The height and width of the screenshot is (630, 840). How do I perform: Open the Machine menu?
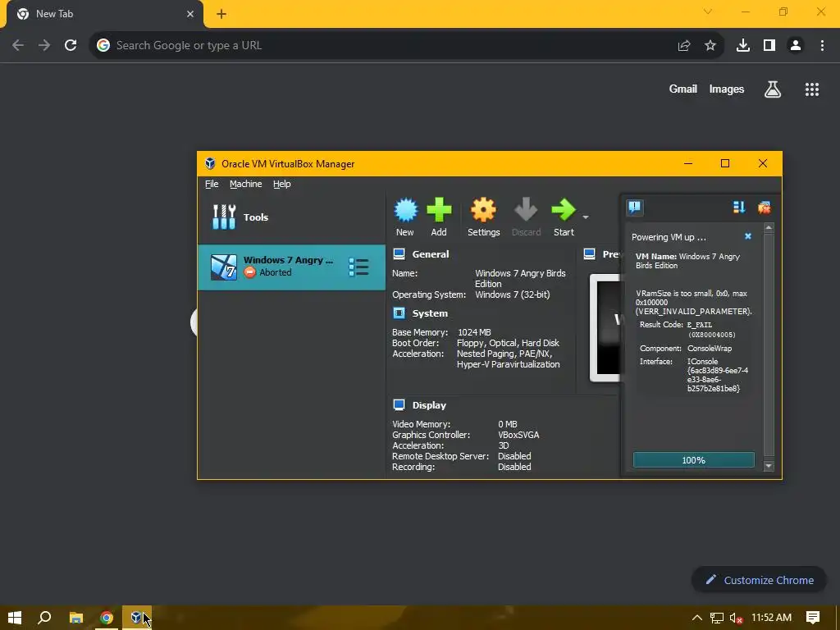246,184
